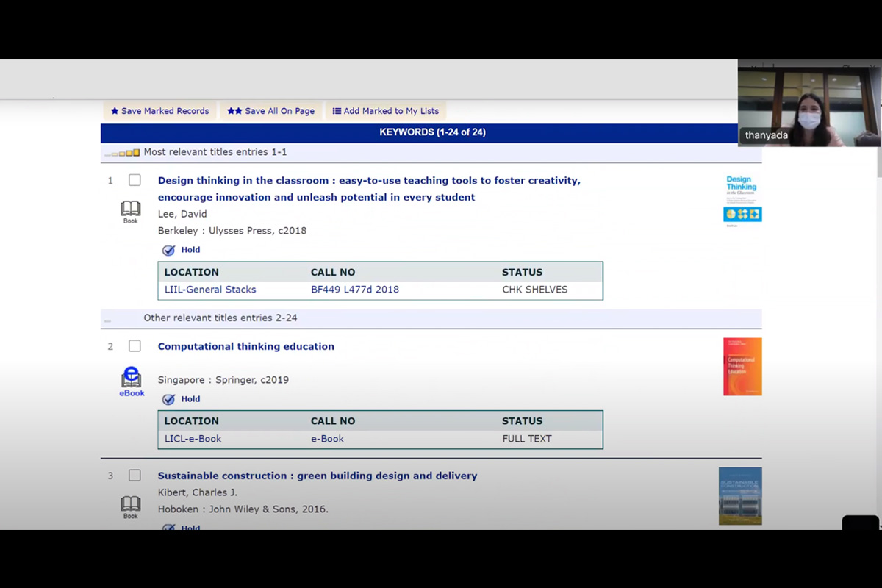Mark the checkbox for Sustainable construction
This screenshot has height=588, width=882.
(x=135, y=476)
